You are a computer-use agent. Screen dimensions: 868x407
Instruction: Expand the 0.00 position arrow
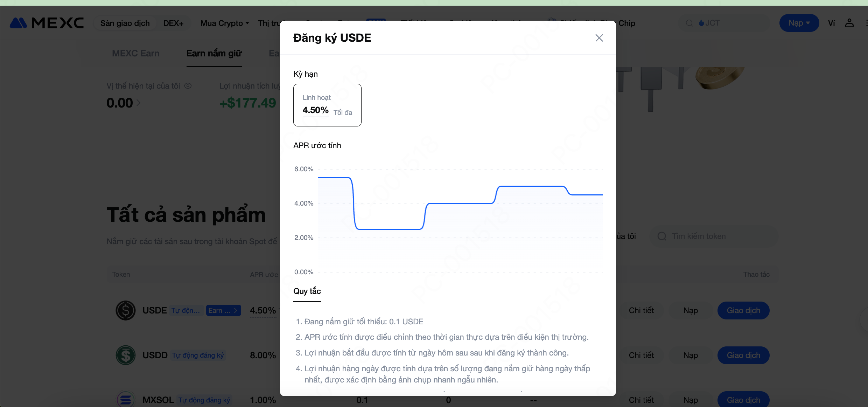click(139, 103)
